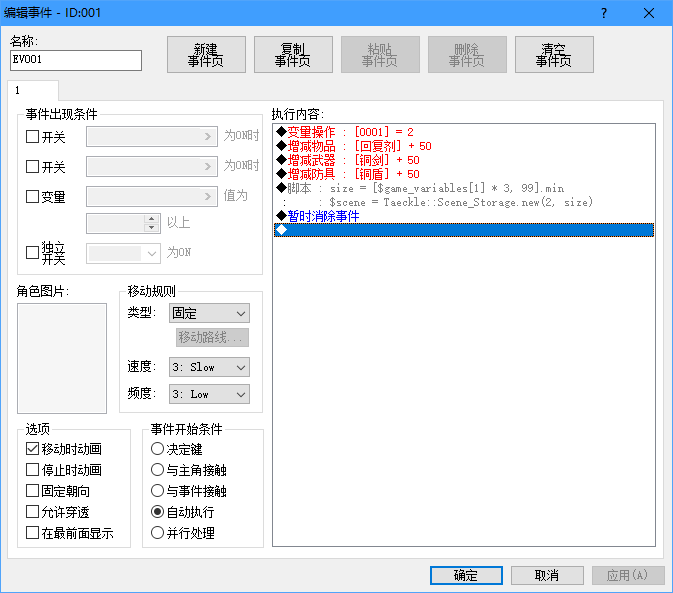
Task: Open the 频度 dropdown showing 3: Low
Action: tap(209, 394)
